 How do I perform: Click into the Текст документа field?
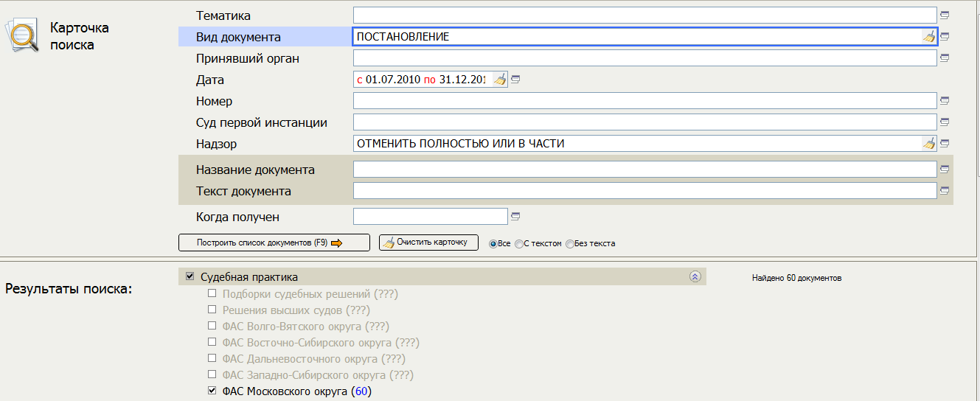coord(644,191)
